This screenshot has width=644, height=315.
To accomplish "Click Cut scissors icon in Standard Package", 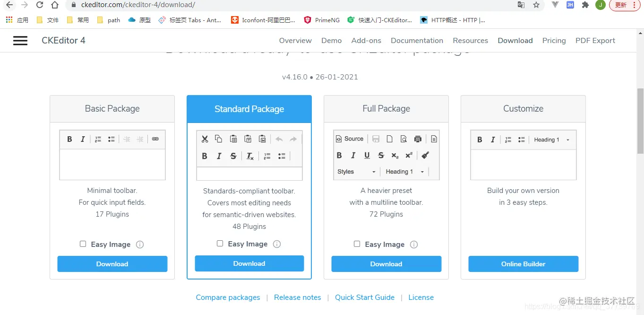I will point(205,139).
